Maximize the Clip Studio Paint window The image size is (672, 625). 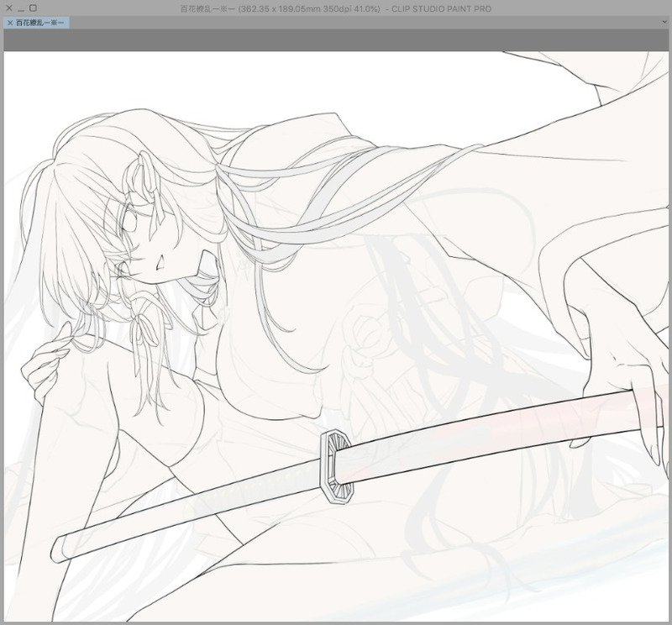click(x=33, y=8)
